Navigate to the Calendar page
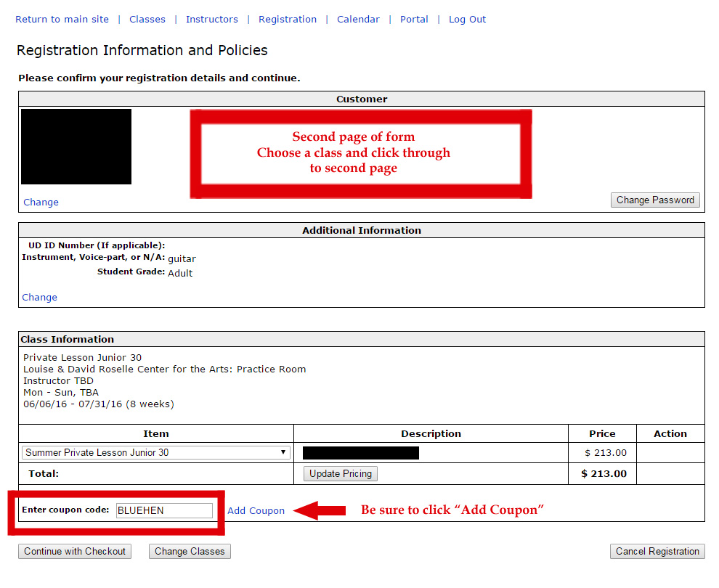 [x=358, y=20]
